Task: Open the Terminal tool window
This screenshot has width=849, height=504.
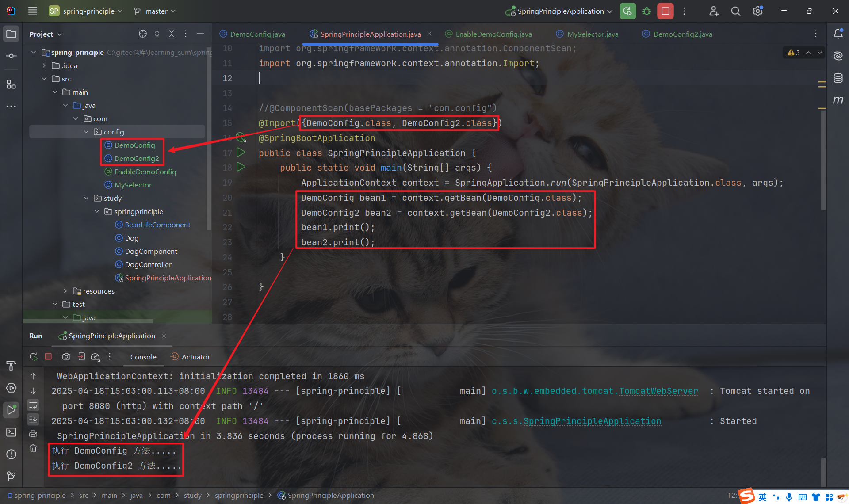Action: pyautogui.click(x=11, y=432)
